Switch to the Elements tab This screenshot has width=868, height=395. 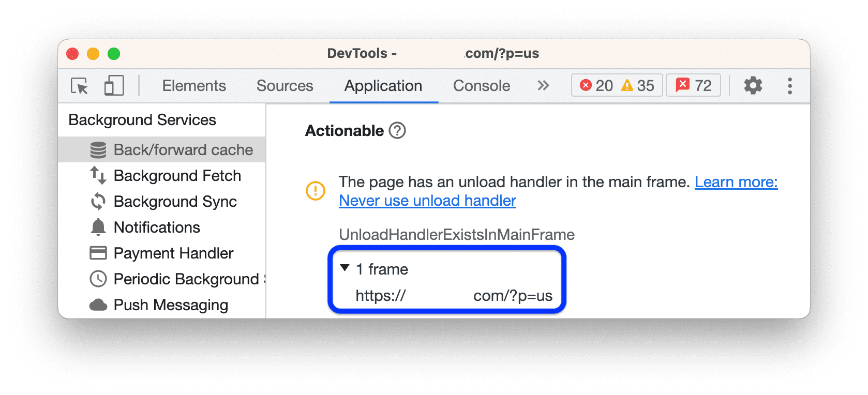[194, 86]
